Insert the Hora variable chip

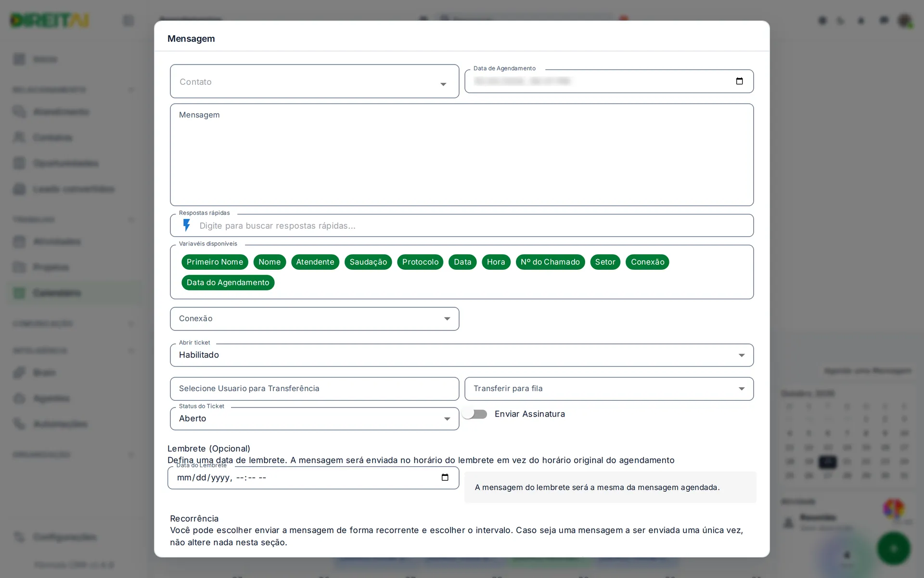496,262
